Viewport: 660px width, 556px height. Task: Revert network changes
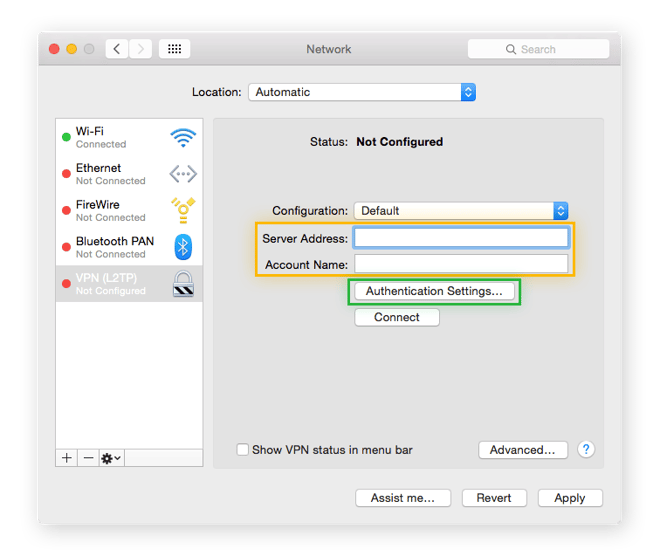click(x=494, y=498)
